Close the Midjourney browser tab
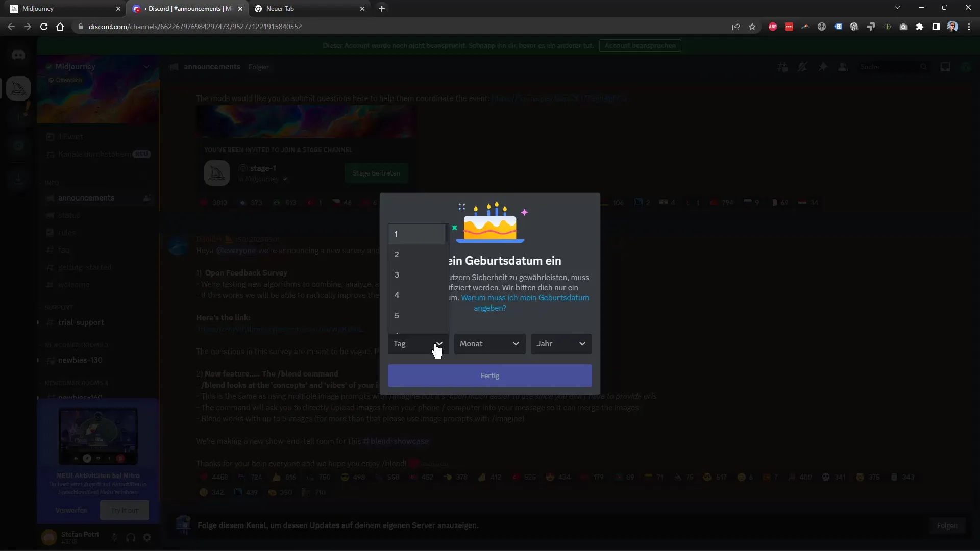Screen dimensions: 980x551 click(x=118, y=9)
